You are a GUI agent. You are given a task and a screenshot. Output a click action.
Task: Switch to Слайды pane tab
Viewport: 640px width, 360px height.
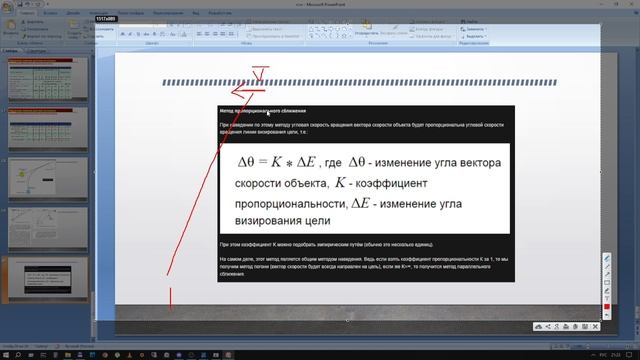(10, 51)
